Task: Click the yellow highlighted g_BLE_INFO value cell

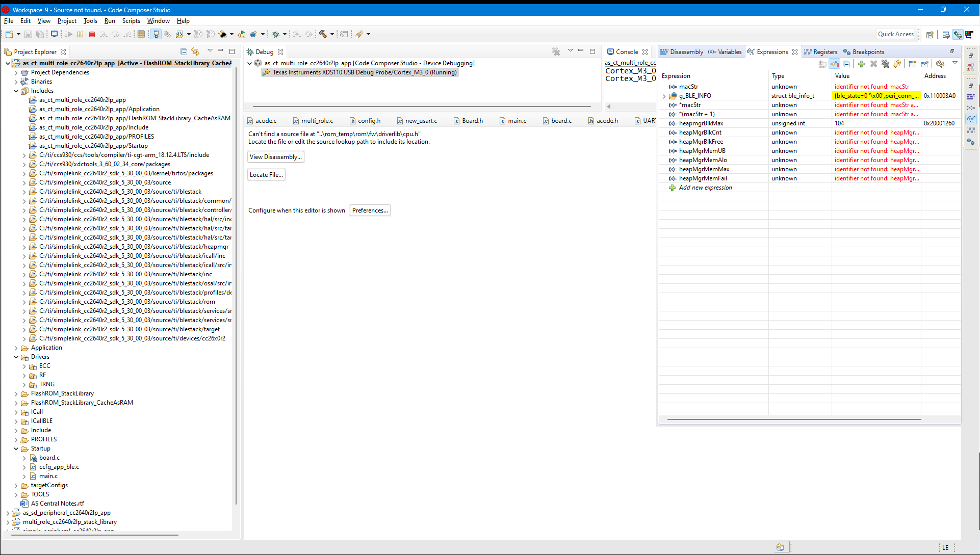Action: [x=876, y=96]
